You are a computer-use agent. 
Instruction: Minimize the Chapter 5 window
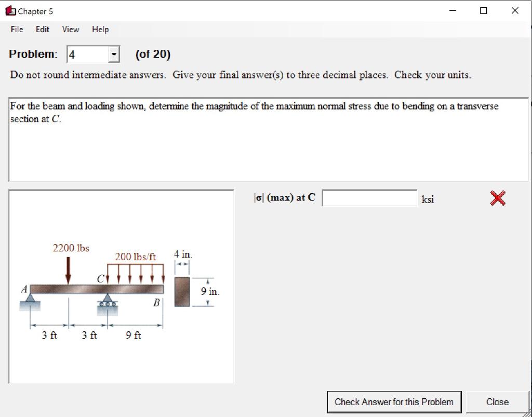(453, 11)
